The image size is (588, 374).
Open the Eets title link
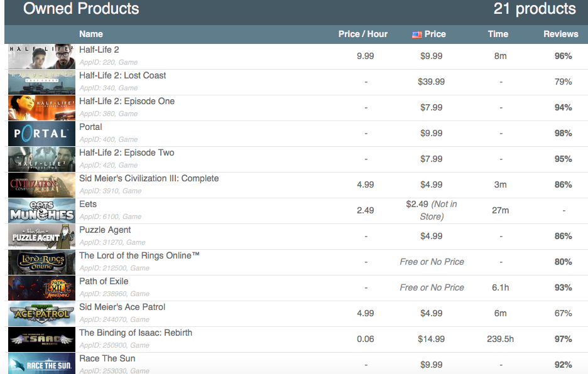tap(88, 204)
